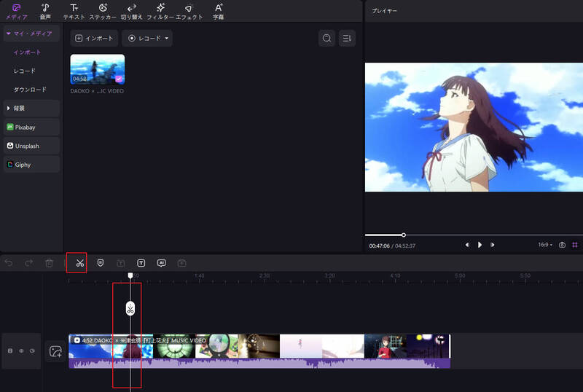Click the scissors split button on the playhead

click(130, 308)
